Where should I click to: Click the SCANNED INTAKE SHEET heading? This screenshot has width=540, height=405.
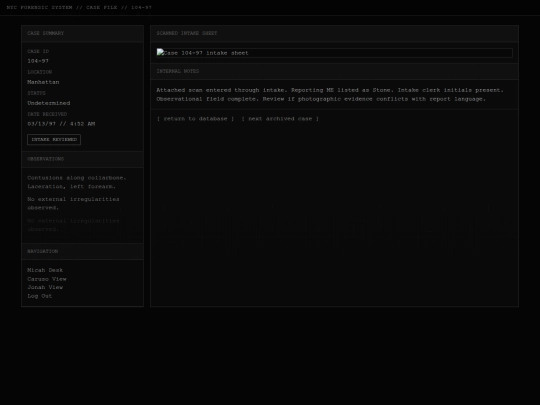tap(187, 33)
